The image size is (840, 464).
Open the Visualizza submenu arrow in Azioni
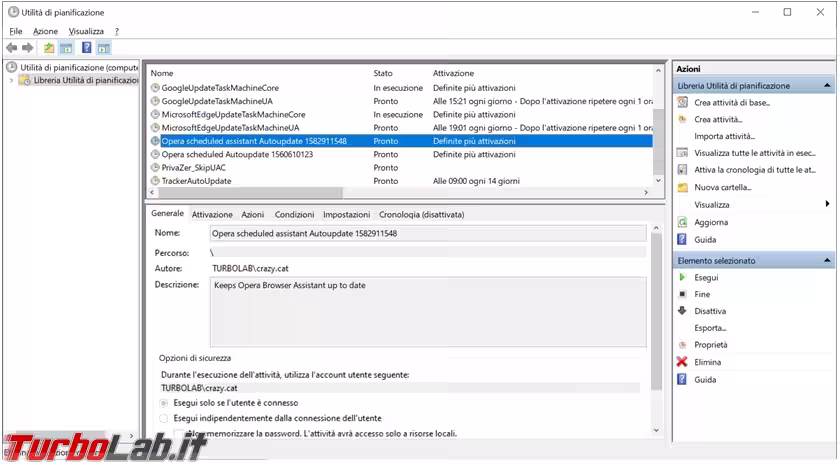(x=827, y=204)
